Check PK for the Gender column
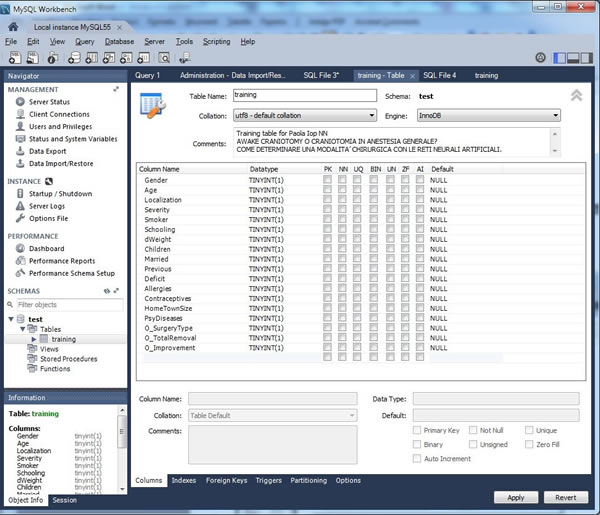Viewport: 600px width, 515px height. (x=328, y=179)
